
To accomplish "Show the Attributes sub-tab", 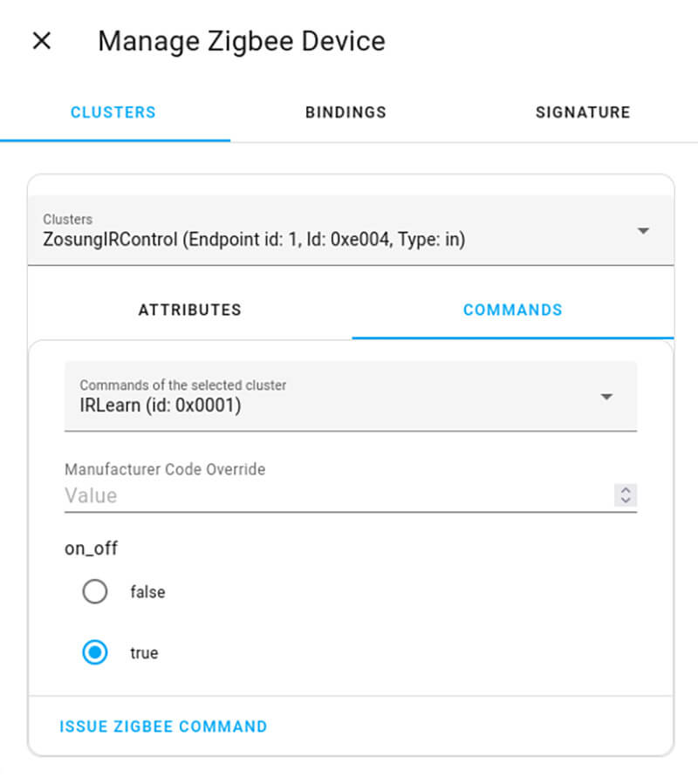I will (189, 310).
